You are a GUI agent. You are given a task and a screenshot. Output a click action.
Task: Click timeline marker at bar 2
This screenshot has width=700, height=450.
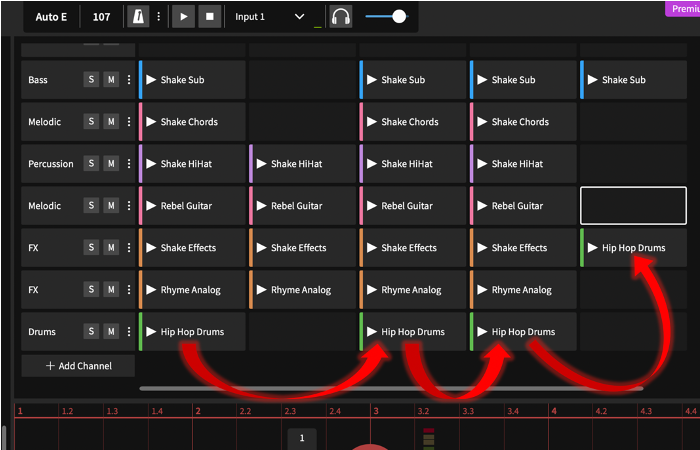point(198,411)
